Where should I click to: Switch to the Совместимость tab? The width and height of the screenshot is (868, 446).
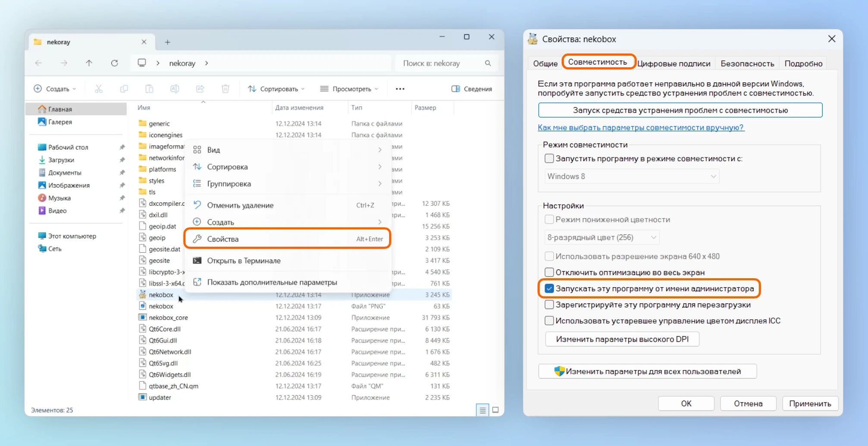[597, 62]
